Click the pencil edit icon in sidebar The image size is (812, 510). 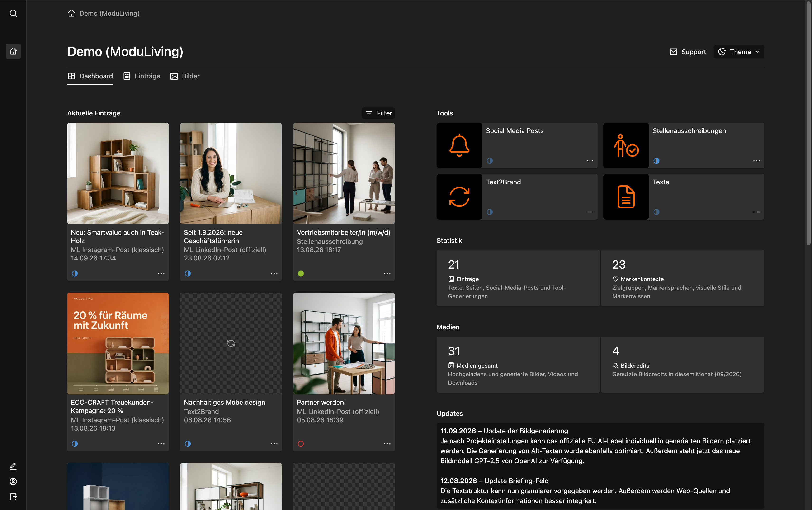point(13,466)
